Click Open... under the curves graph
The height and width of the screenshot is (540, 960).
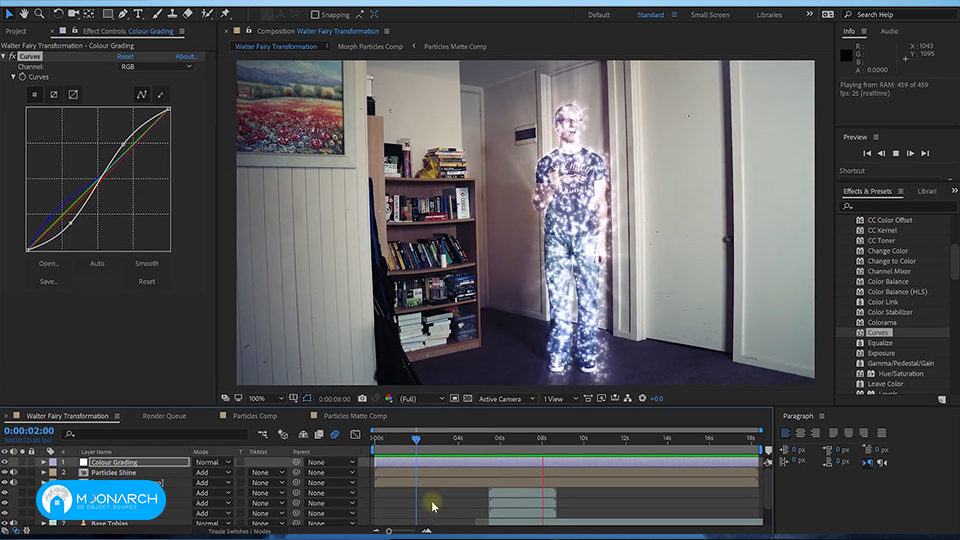(x=49, y=263)
